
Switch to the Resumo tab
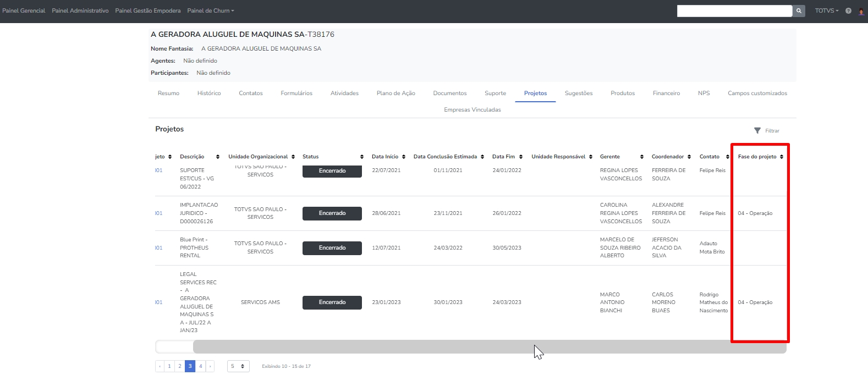coord(168,93)
